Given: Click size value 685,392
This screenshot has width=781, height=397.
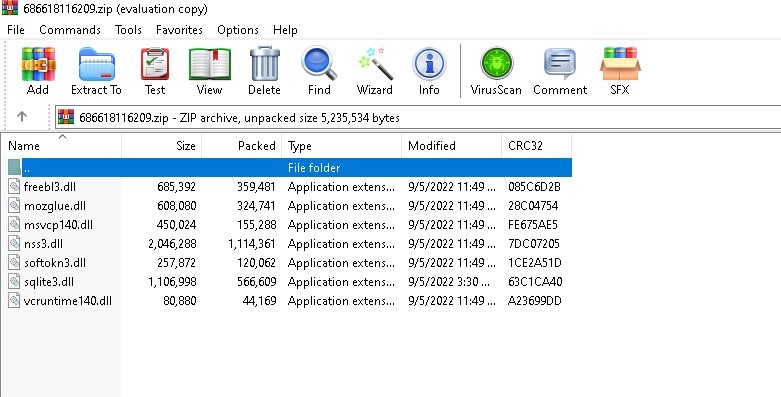Looking at the screenshot, I should click(x=176, y=187).
